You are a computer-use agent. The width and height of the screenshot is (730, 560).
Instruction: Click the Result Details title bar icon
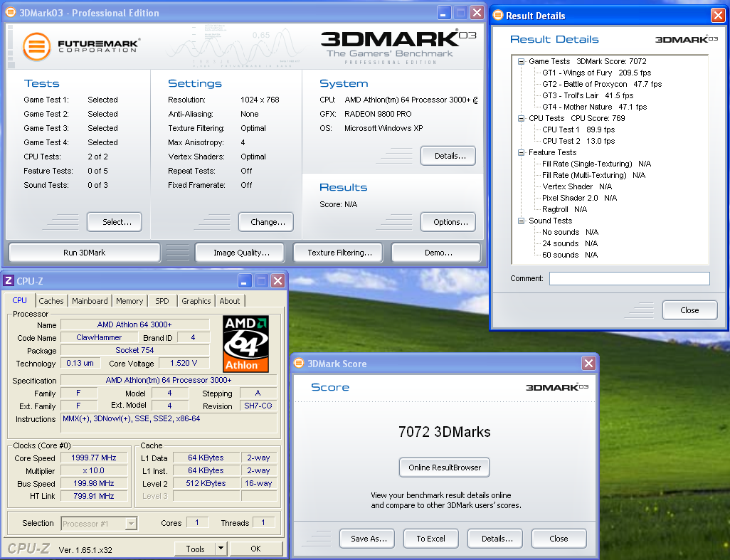coord(497,16)
